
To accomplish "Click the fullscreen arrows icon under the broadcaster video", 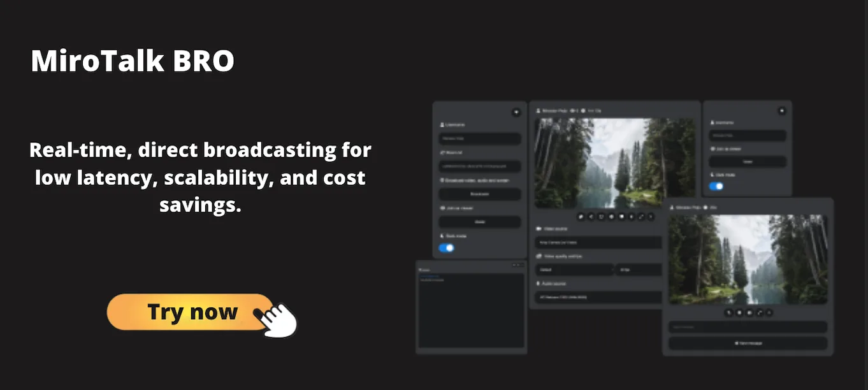I will [x=641, y=217].
